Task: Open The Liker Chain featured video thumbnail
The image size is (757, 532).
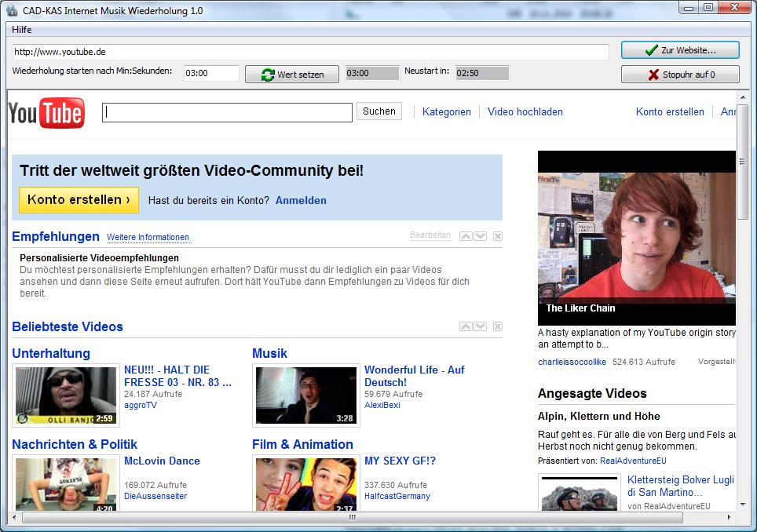Action: [636, 238]
